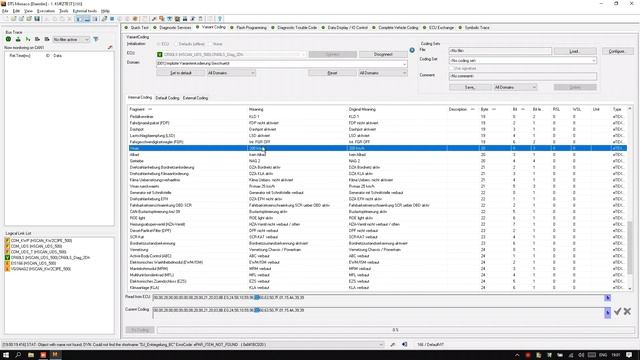Image resolution: width=640 pixels, height=360 pixels.
Task: Click the blue button right of Read from ECU field
Action: click(x=608, y=298)
